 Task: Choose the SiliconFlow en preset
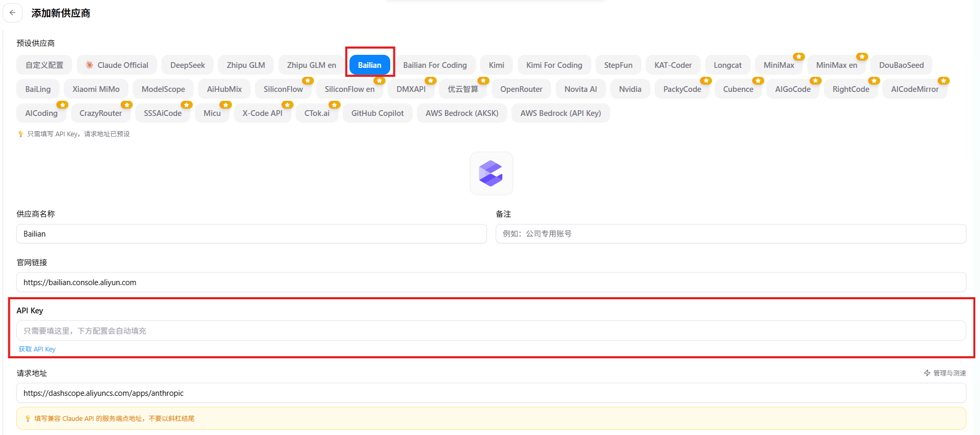(x=349, y=89)
